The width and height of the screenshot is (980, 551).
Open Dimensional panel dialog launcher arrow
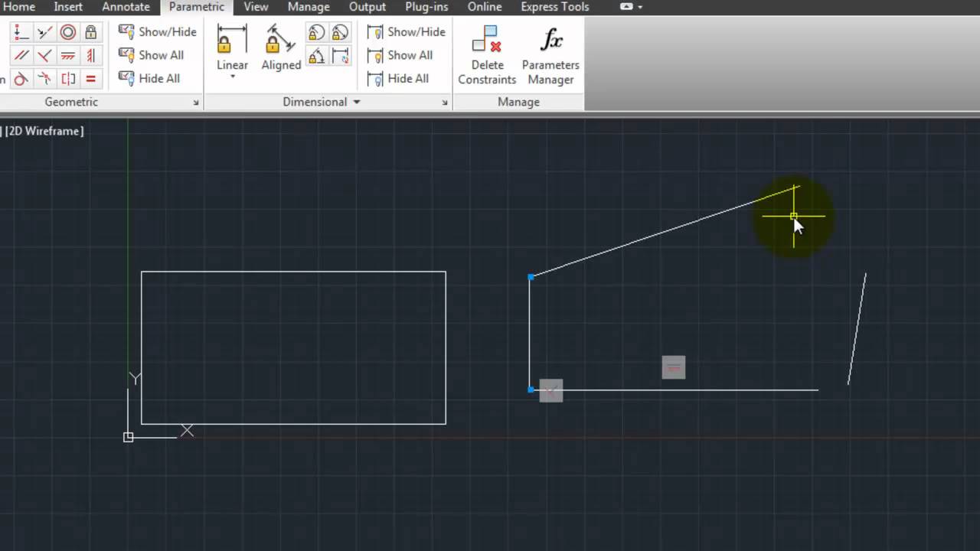[x=445, y=103]
